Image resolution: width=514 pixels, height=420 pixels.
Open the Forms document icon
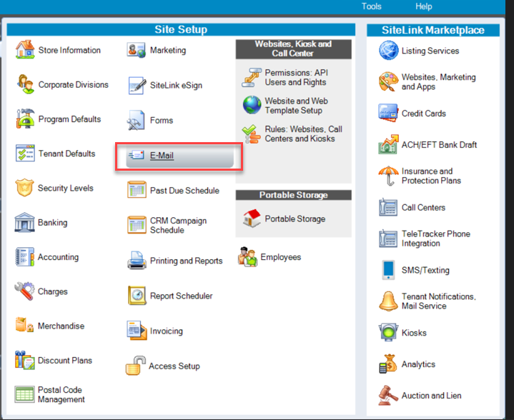click(136, 120)
